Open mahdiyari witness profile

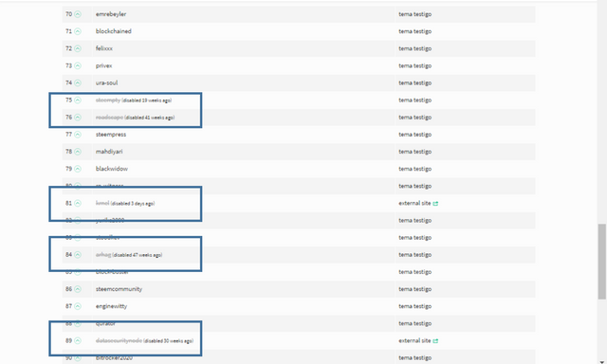point(109,152)
